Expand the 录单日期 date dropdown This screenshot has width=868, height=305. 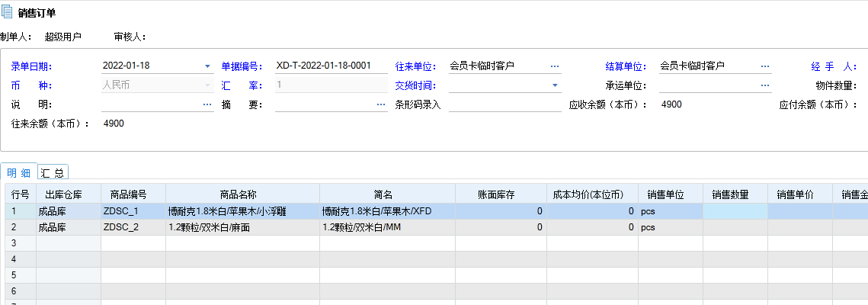pos(207,66)
